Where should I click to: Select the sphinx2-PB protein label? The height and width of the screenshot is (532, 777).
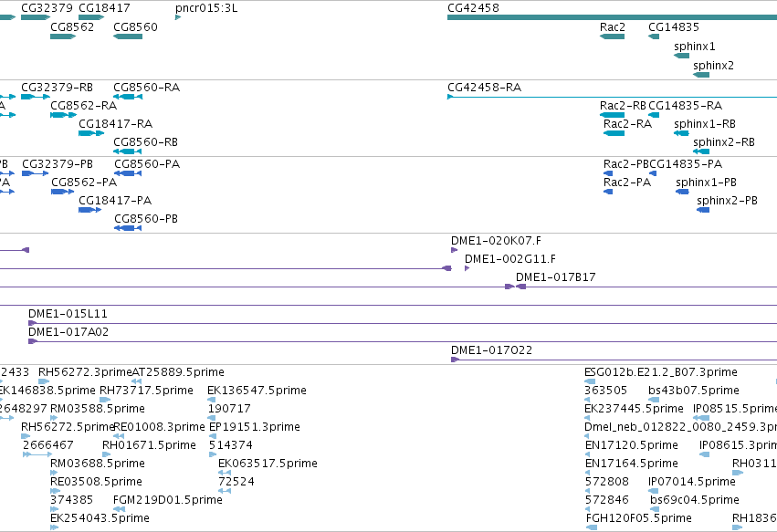[x=727, y=201]
